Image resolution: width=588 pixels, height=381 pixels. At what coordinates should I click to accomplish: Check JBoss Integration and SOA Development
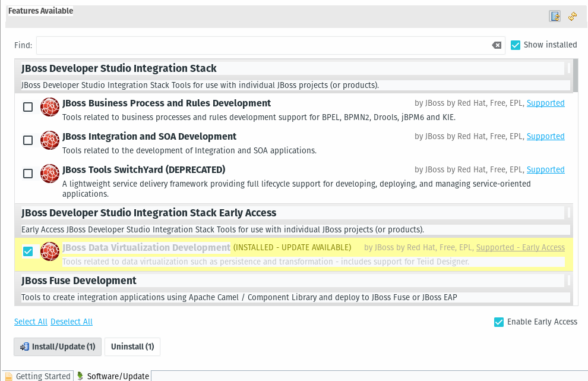tap(28, 140)
